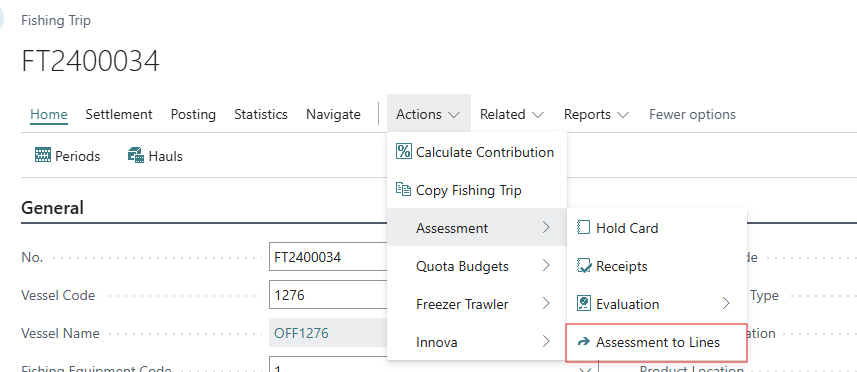Viewport: 857px width, 372px height.
Task: Click the Fewer options link
Action: pyautogui.click(x=692, y=114)
